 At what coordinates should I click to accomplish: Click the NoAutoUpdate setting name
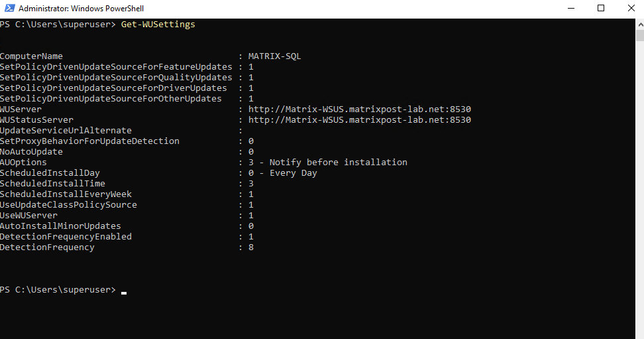(31, 152)
